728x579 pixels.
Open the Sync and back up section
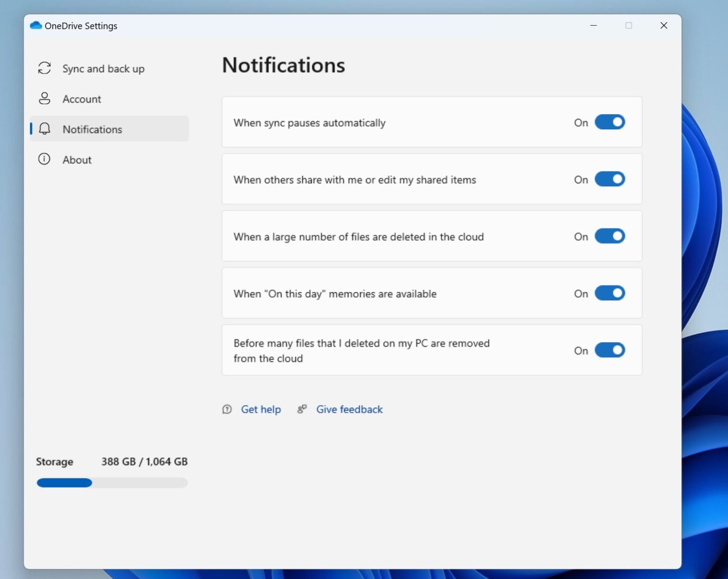click(x=104, y=68)
